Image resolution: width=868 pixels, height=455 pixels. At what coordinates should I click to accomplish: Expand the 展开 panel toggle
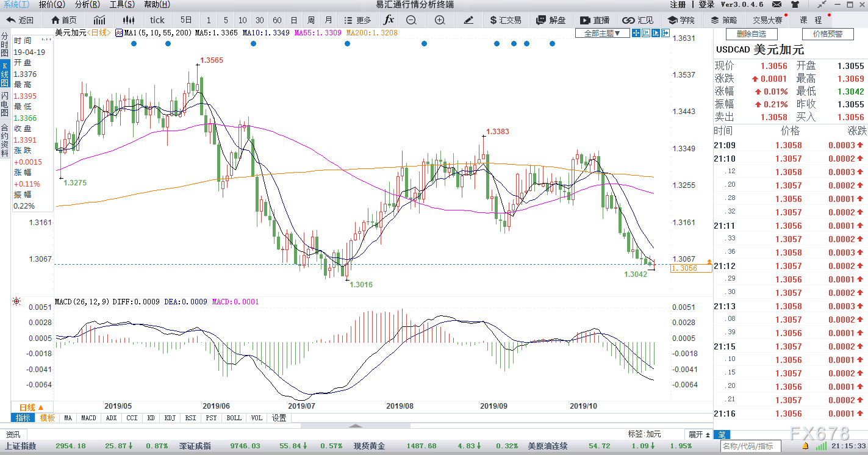point(699,434)
